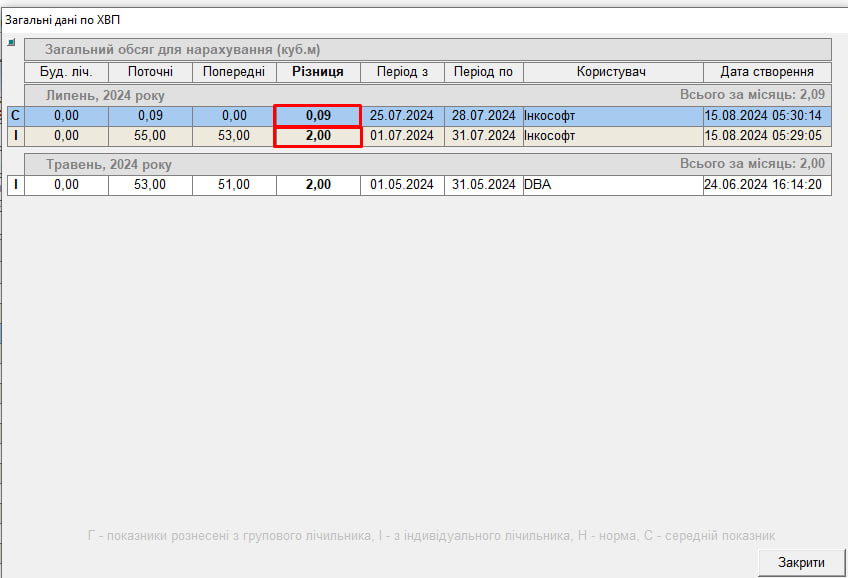Sort by the 'Користувач' column
The image size is (848, 578).
612,72
